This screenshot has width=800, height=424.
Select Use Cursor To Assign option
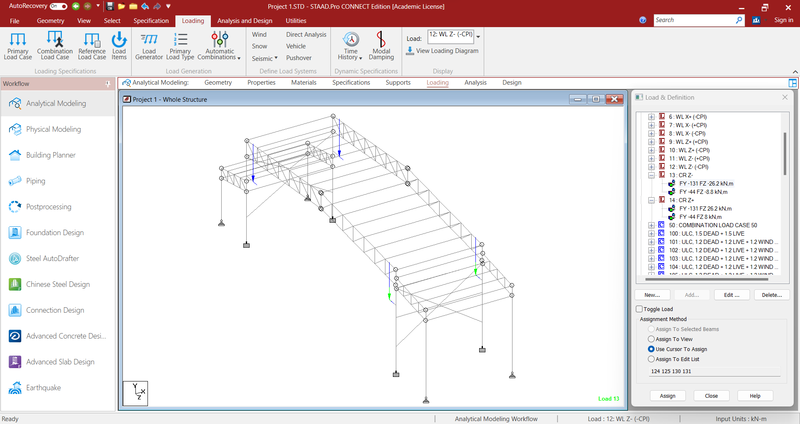[651, 349]
